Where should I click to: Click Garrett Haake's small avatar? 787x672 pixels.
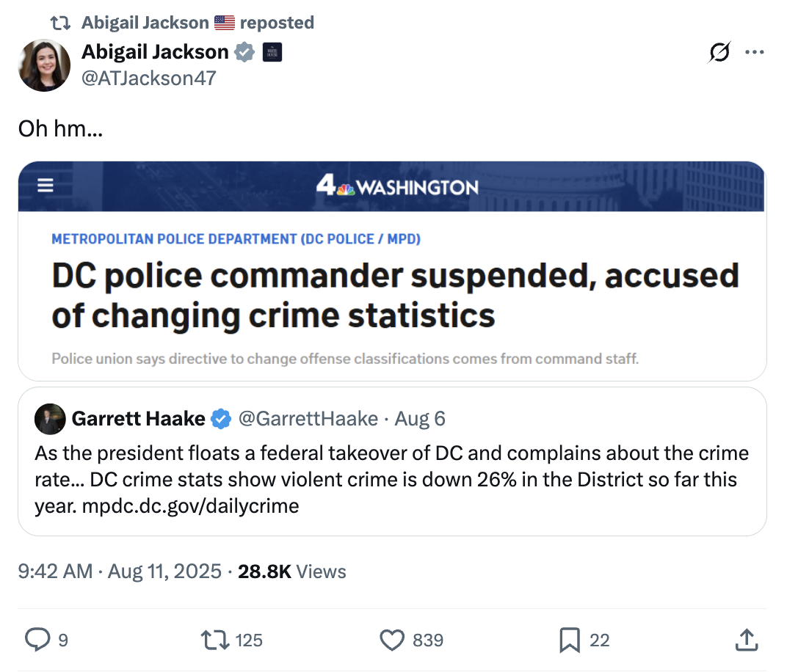point(50,419)
